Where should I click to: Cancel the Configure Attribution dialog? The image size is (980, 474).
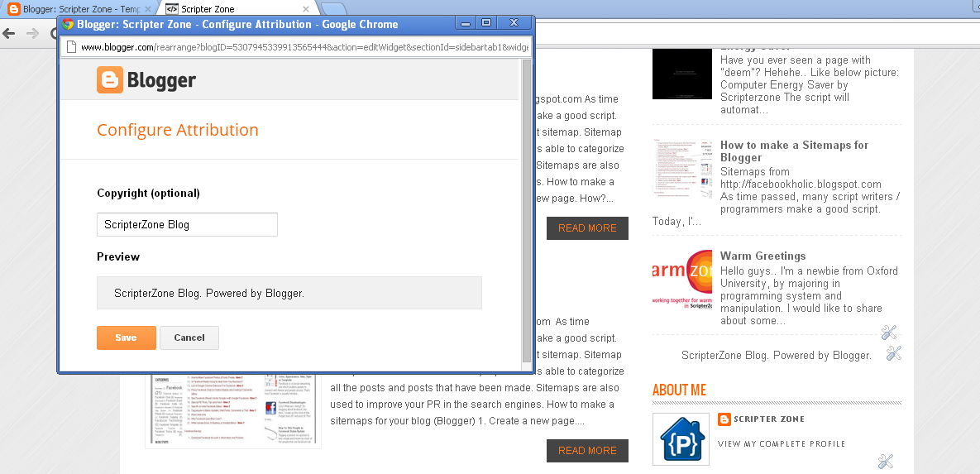(189, 338)
